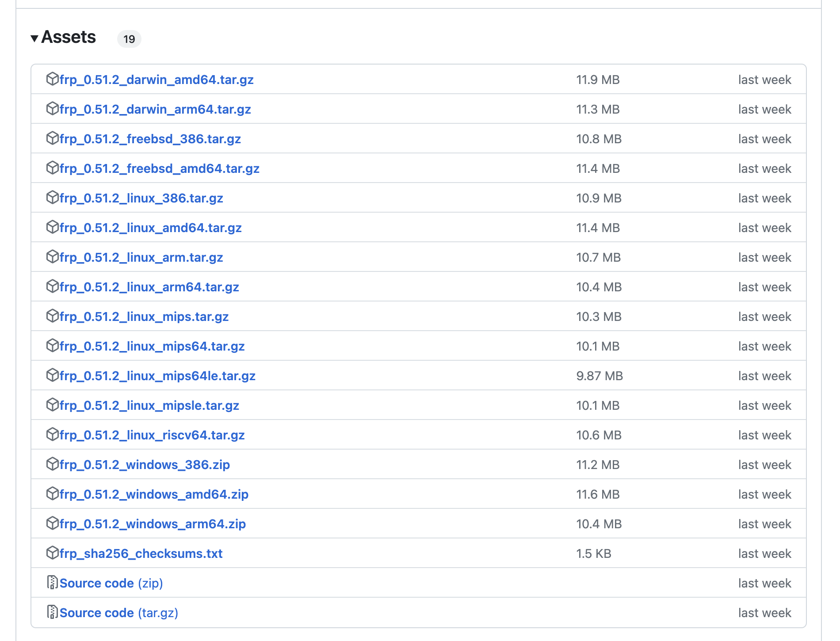Click the 10.8 MB size for freebsd_386
Image resolution: width=840 pixels, height=641 pixels.
pos(599,139)
